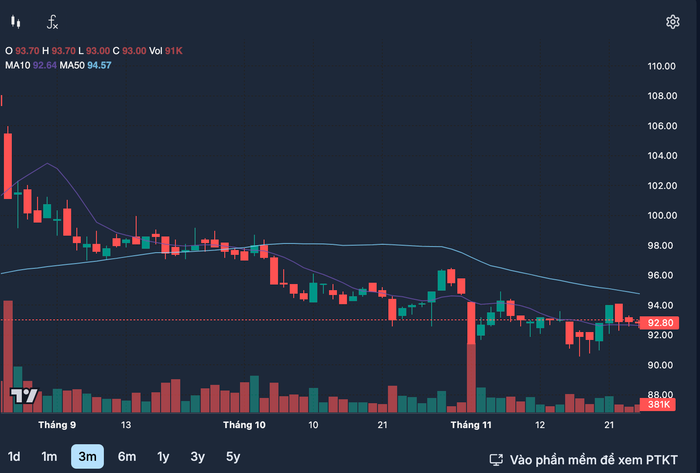Click the 12 date axis label
700x473 pixels.
pyautogui.click(x=540, y=425)
